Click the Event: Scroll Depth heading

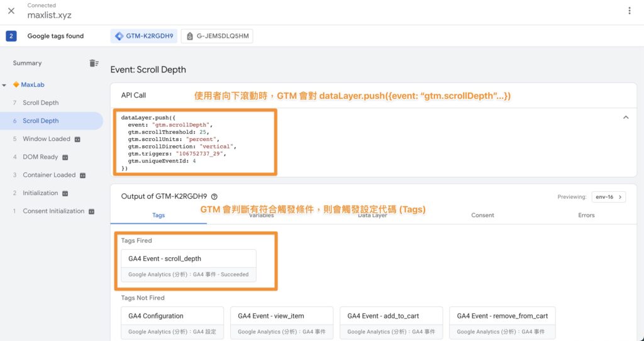pos(148,70)
